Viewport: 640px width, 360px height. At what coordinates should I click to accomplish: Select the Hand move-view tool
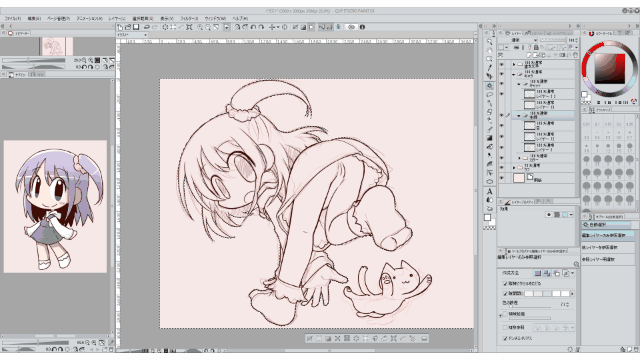[x=489, y=50]
